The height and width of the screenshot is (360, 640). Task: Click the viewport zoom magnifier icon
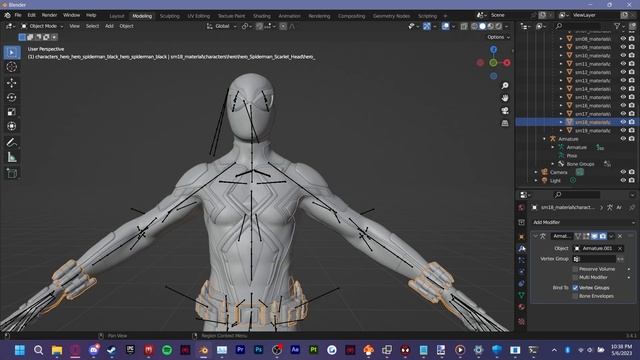[x=505, y=85]
